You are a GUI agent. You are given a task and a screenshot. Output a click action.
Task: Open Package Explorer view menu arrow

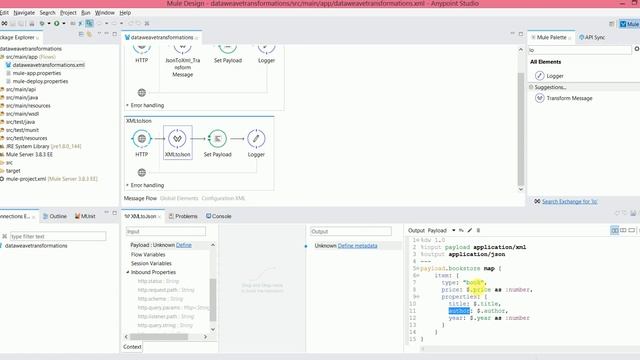click(x=99, y=34)
